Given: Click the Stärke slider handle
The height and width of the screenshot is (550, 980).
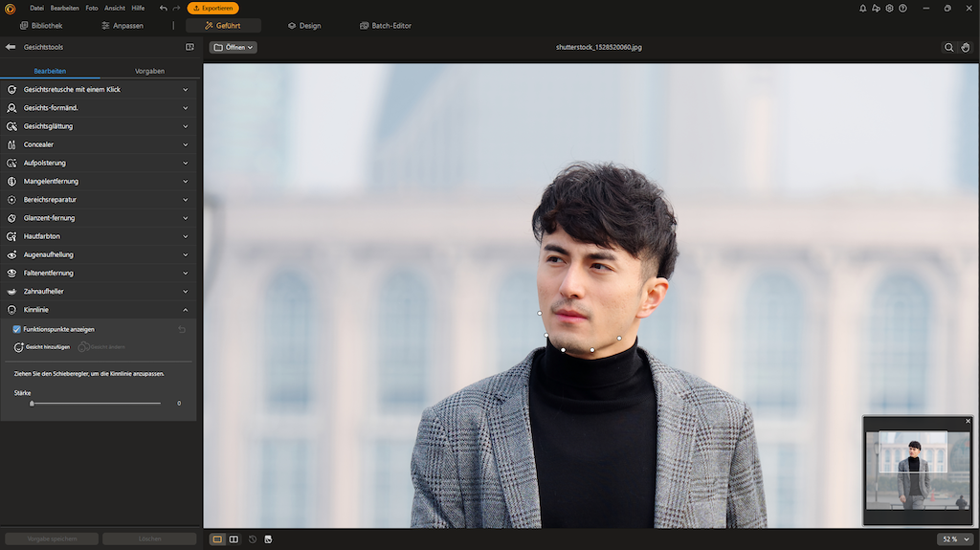Looking at the screenshot, I should (32, 404).
